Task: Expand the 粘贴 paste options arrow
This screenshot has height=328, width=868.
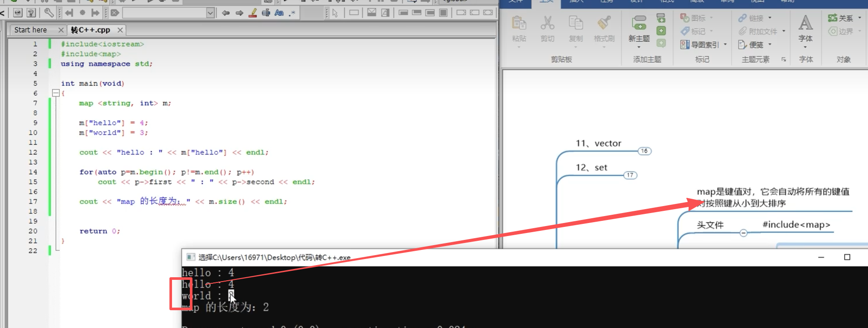Action: [519, 46]
